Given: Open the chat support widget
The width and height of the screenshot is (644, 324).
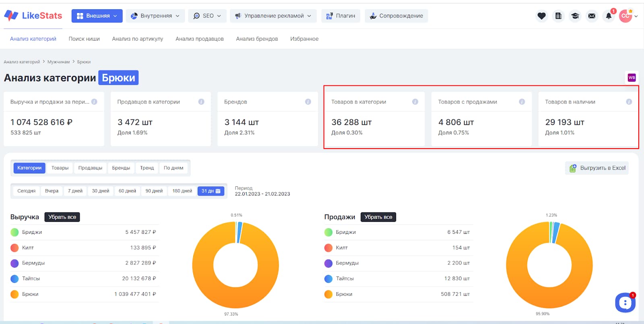Looking at the screenshot, I should point(625,303).
